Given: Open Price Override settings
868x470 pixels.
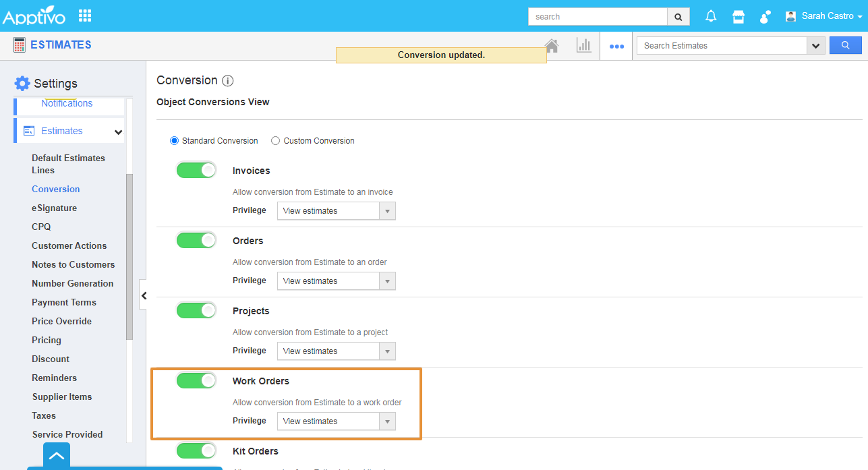Looking at the screenshot, I should pos(62,322).
